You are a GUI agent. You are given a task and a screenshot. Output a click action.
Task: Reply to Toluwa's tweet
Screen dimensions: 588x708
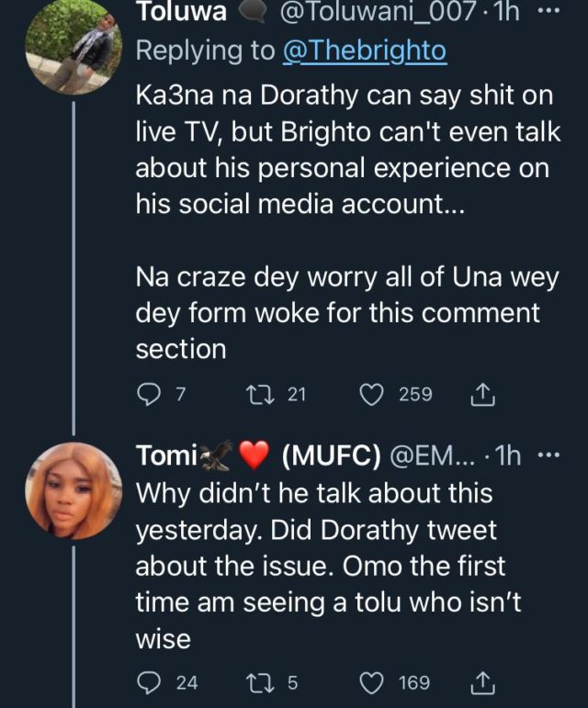[149, 395]
